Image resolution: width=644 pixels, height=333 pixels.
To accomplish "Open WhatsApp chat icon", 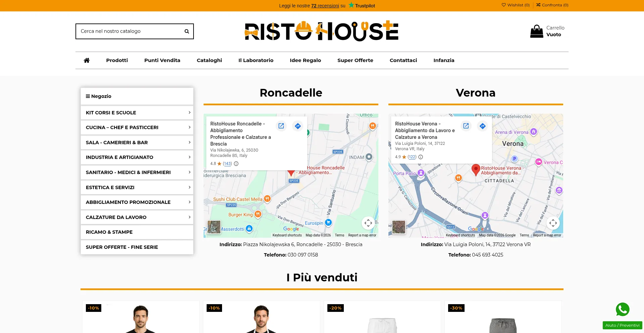I will click(623, 309).
